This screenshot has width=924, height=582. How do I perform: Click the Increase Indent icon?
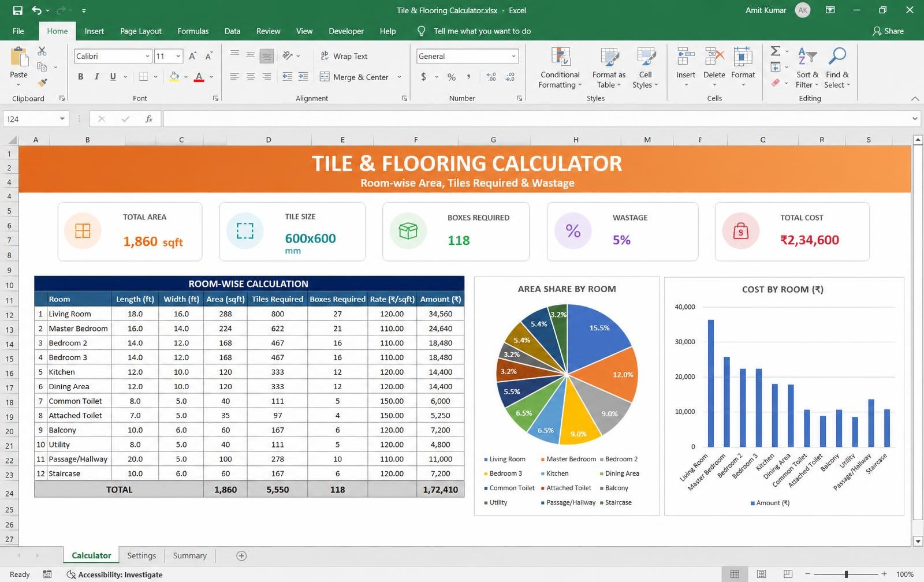click(303, 76)
